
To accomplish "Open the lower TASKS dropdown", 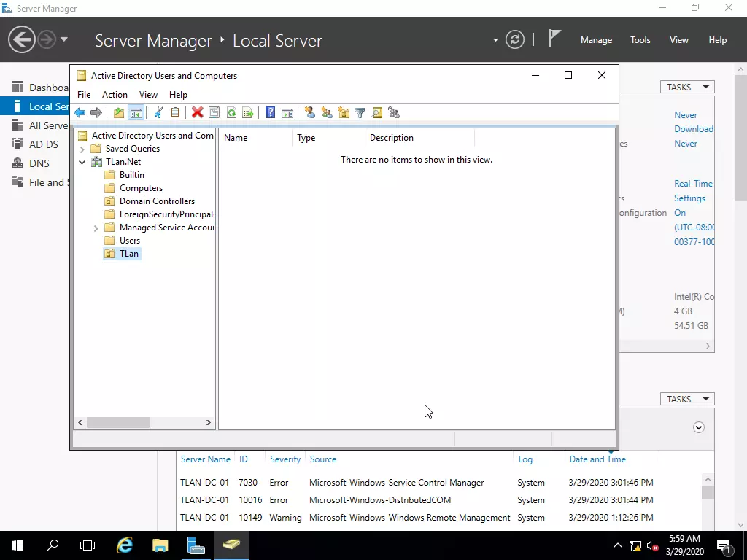I will click(x=687, y=399).
